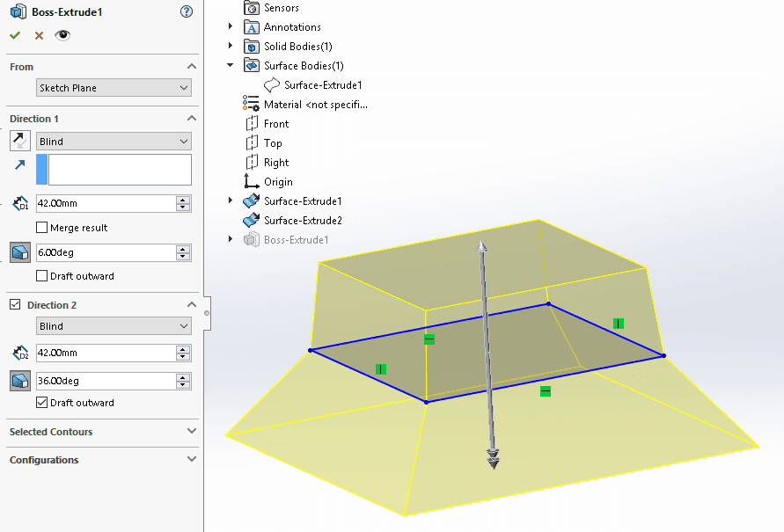784x532 pixels.
Task: Select the Front plane in tree
Action: point(275,124)
